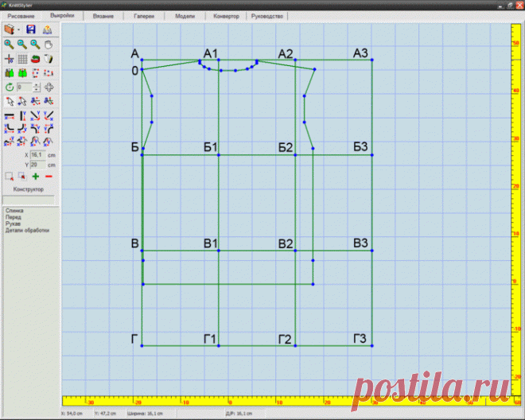Select Детали обработки in the parts list
This screenshot has height=420, width=525.
point(27,230)
